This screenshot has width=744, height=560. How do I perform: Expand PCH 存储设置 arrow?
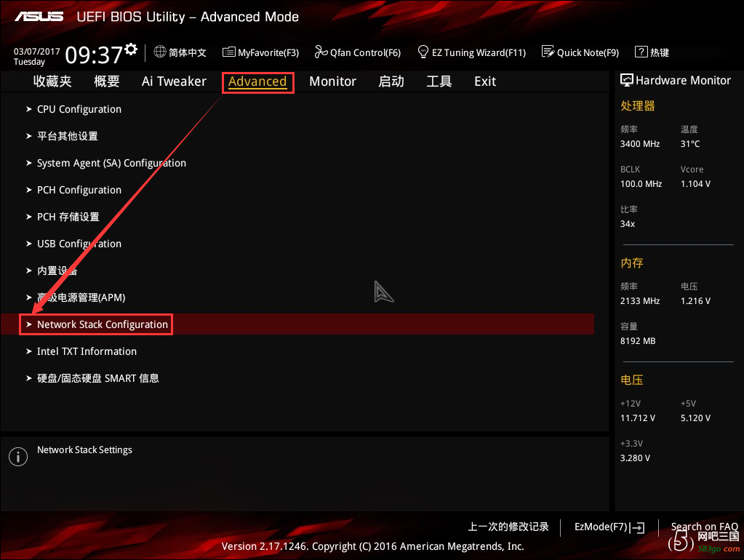click(29, 217)
